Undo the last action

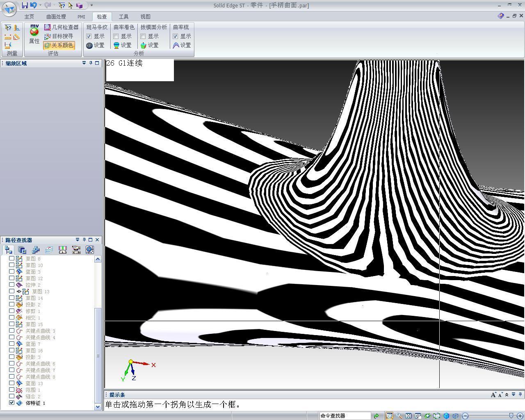pyautogui.click(x=34, y=5)
